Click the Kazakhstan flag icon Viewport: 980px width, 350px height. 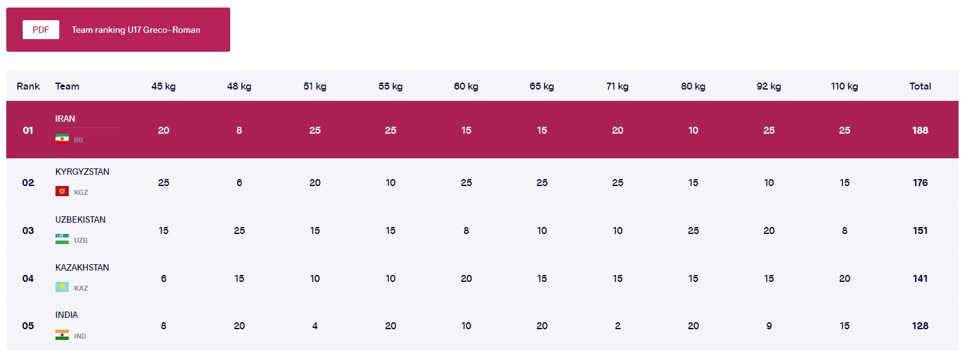coord(62,288)
